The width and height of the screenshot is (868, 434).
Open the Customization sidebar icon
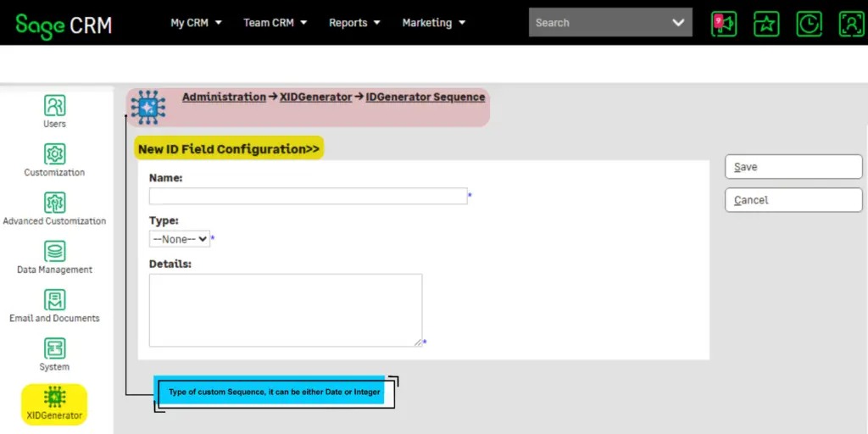54,155
